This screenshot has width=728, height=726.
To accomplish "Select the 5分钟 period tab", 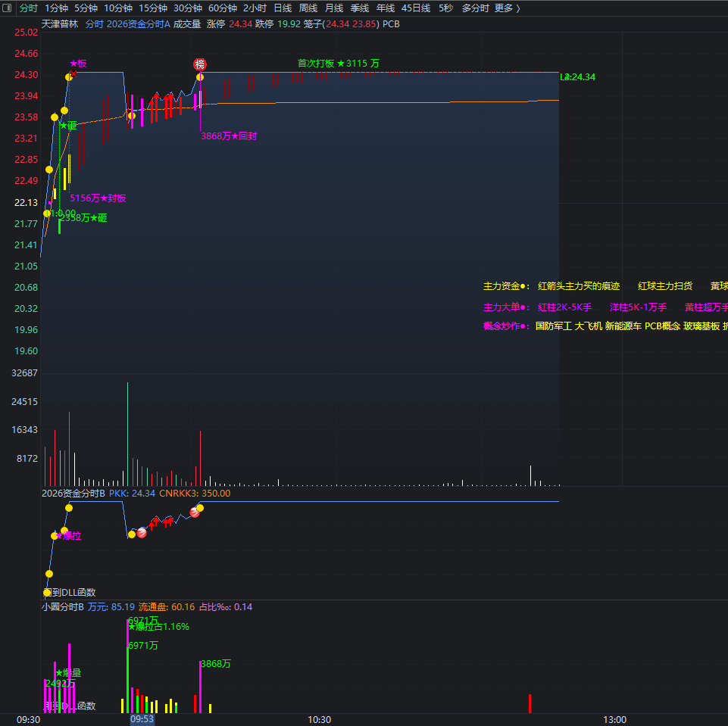I will point(86,8).
